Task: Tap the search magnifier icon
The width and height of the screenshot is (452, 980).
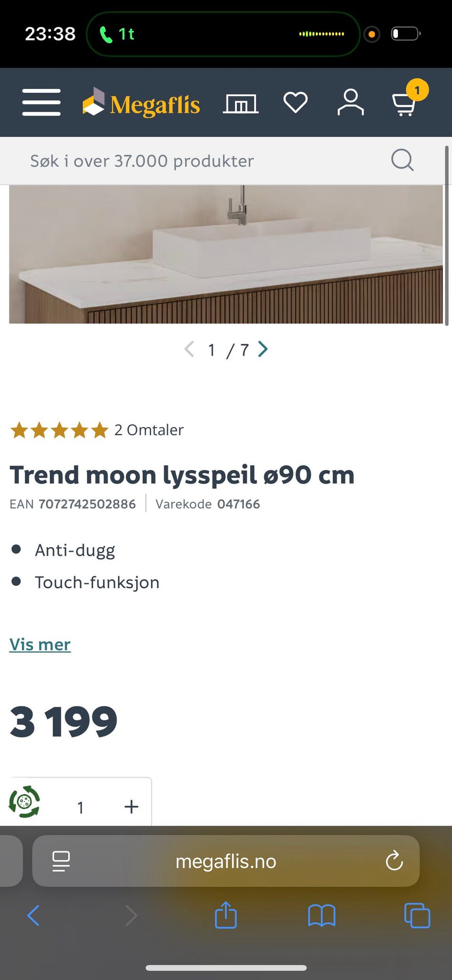Action: pos(402,161)
